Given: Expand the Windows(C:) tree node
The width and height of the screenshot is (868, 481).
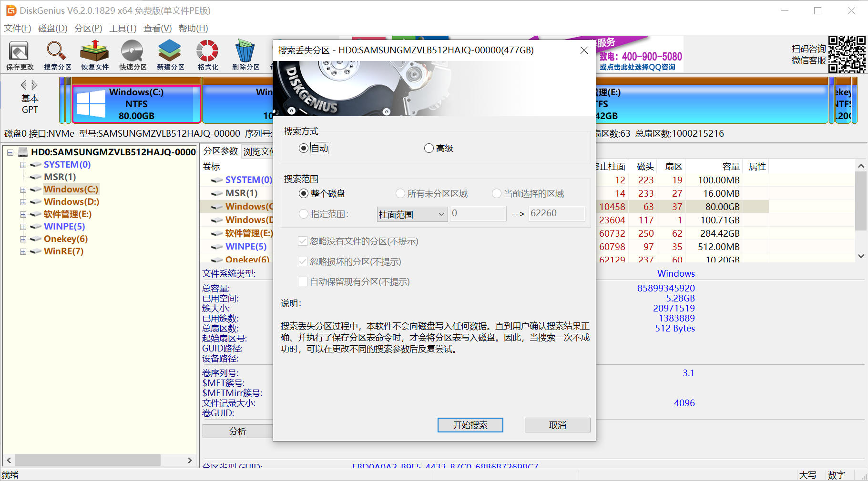Looking at the screenshot, I should pos(23,190).
